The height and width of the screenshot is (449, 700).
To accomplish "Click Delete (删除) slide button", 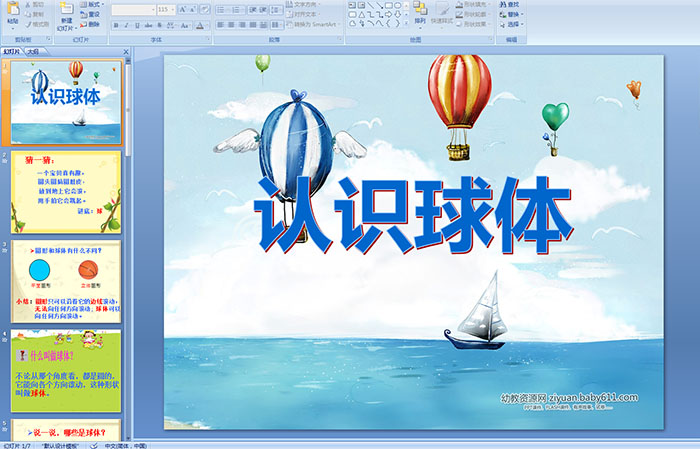I will tap(91, 25).
